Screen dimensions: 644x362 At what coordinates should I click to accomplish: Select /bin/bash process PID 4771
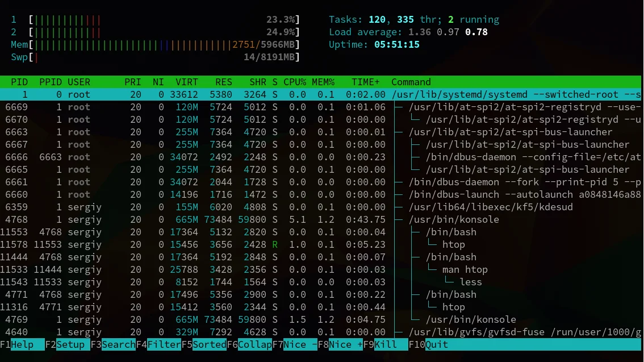point(320,294)
